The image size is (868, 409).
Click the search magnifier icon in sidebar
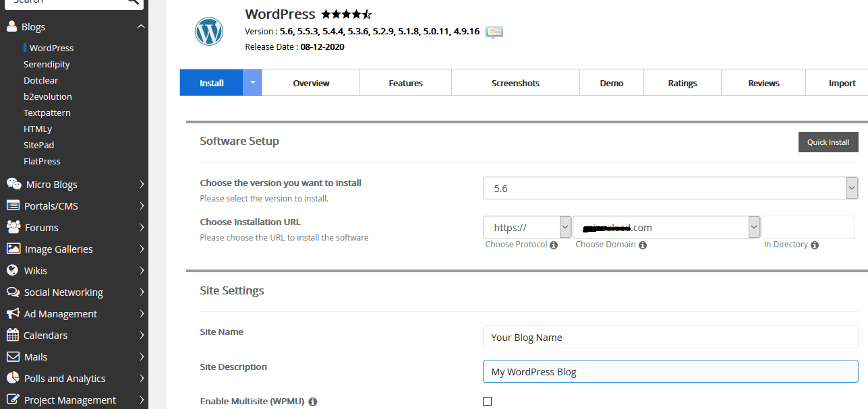pyautogui.click(x=133, y=1)
